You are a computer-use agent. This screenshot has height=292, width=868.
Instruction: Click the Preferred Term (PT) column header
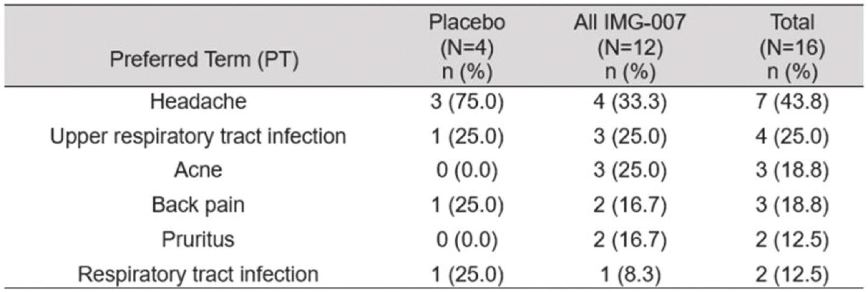(x=198, y=62)
